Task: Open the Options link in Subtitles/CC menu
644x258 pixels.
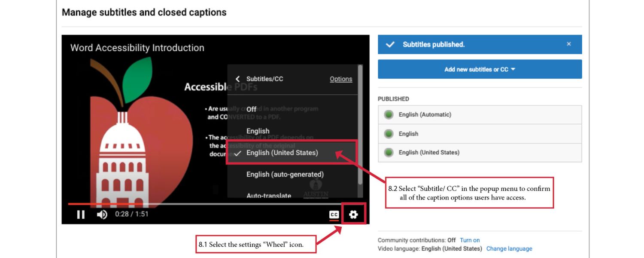Action: (341, 79)
